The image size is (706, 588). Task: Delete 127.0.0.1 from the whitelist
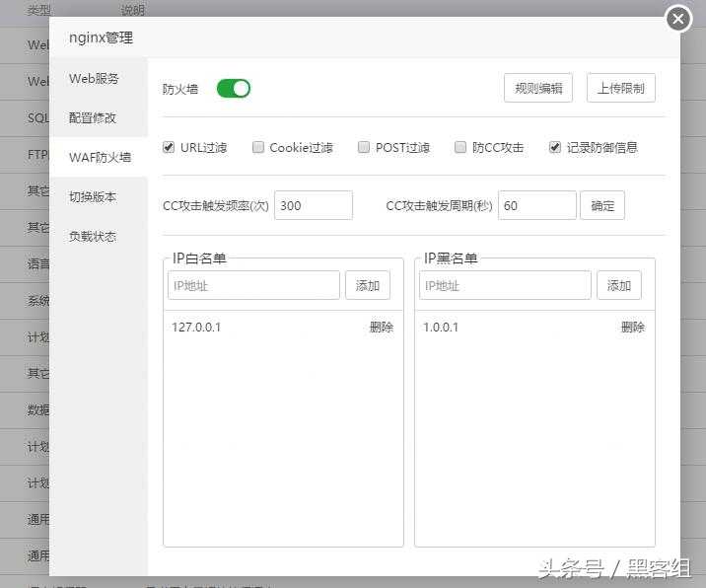(382, 328)
